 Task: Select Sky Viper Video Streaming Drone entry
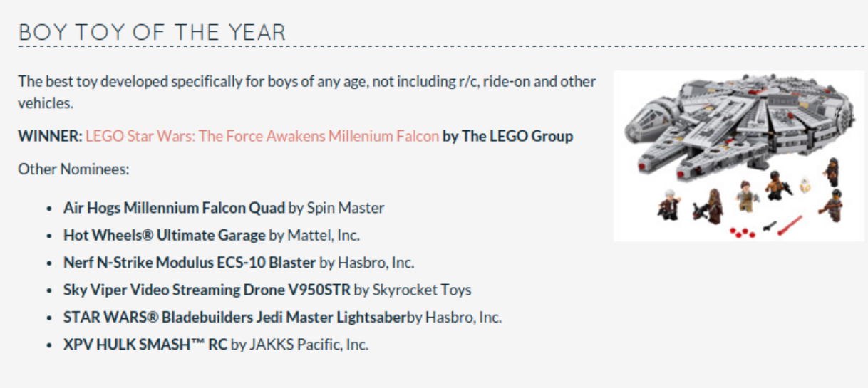pos(207,290)
